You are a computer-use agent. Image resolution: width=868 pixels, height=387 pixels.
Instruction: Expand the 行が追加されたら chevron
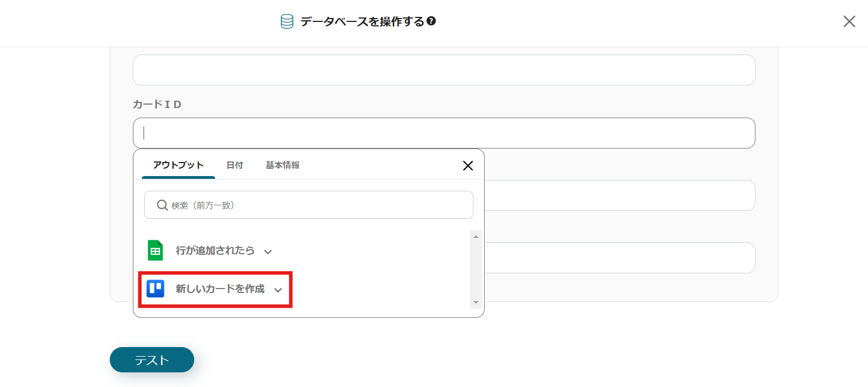point(268,251)
